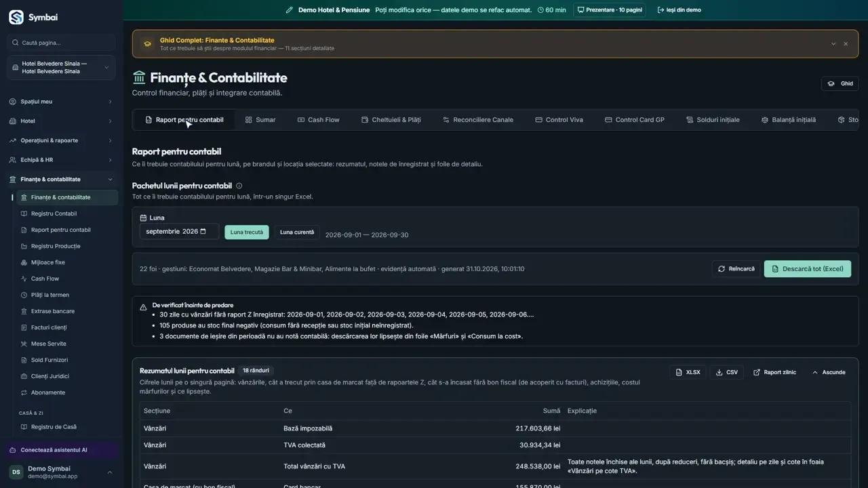Open Registru de Casă in sidebar
Screen dimensions: 868x488
click(66, 427)
